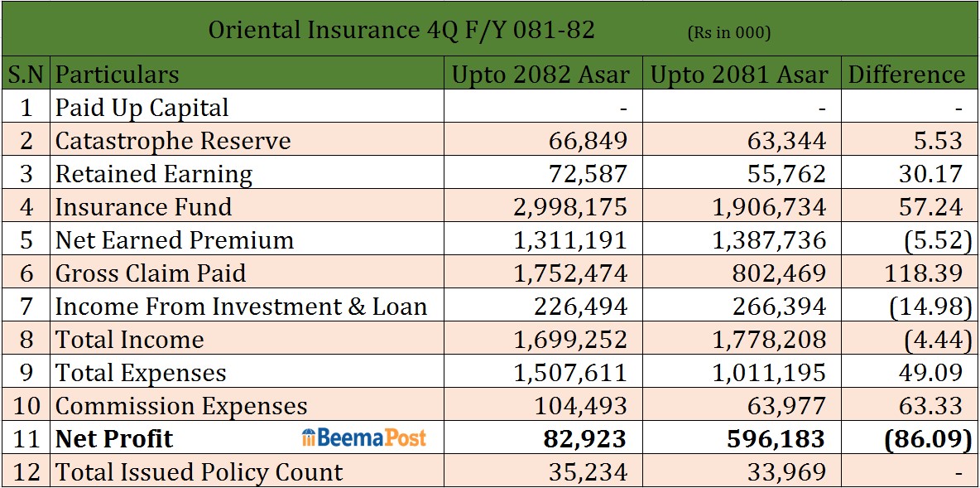
Task: Click the Upto 2082 Asar header
Action: 540,75
